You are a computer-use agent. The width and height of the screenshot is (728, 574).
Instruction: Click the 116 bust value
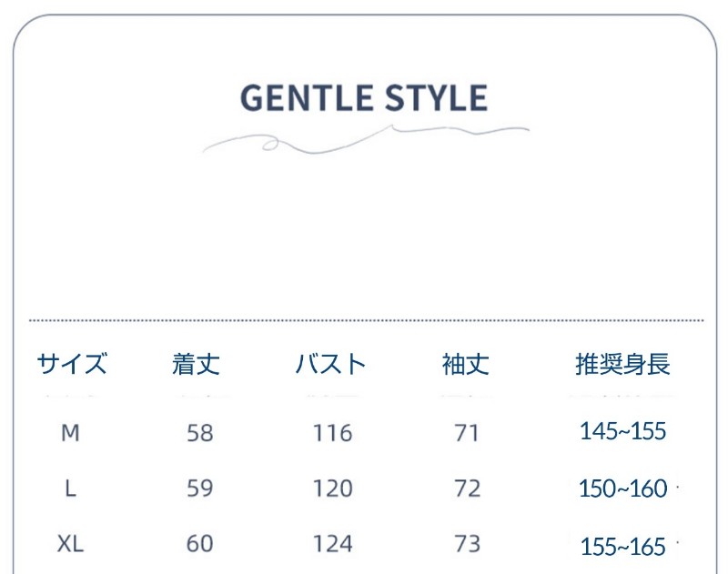[333, 433]
